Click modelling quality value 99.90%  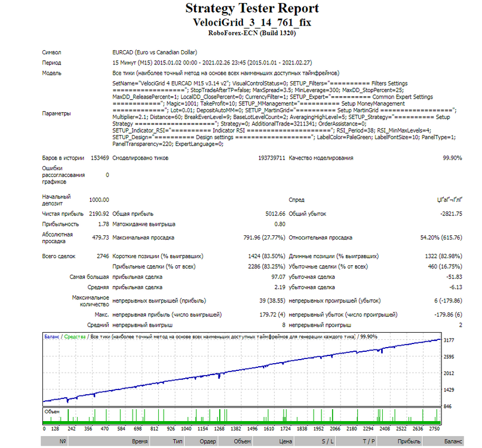pos(452,158)
